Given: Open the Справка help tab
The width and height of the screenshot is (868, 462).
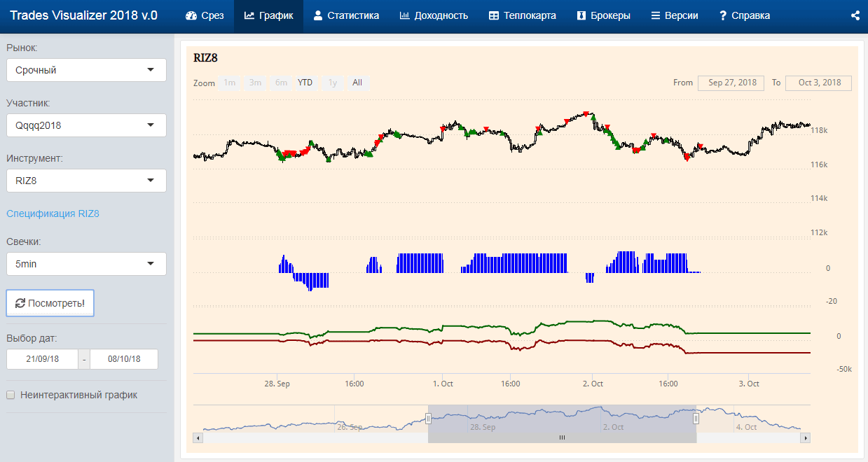Looking at the screenshot, I should 744,15.
